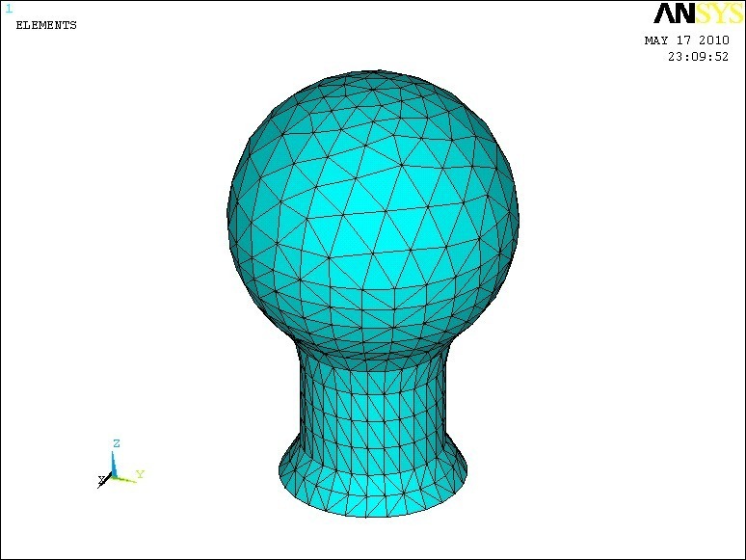Select the Y axis label on triad
Viewport: 746px width, 560px height.
[140, 474]
